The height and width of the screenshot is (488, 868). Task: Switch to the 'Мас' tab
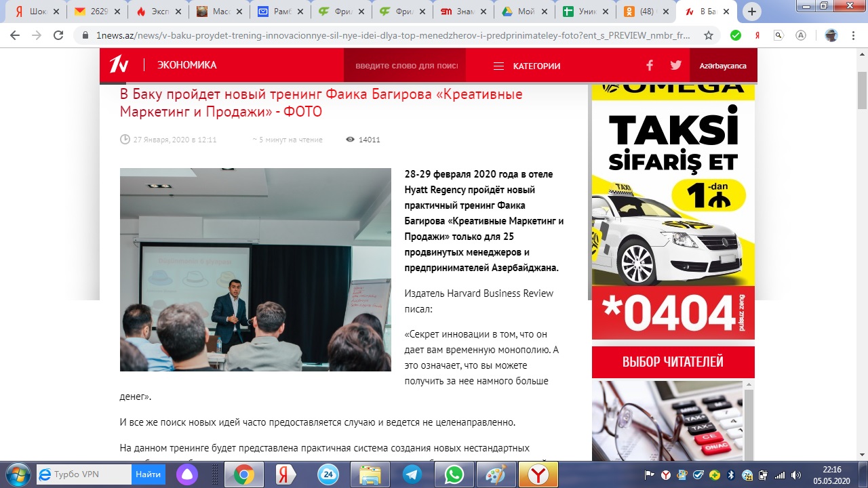220,12
